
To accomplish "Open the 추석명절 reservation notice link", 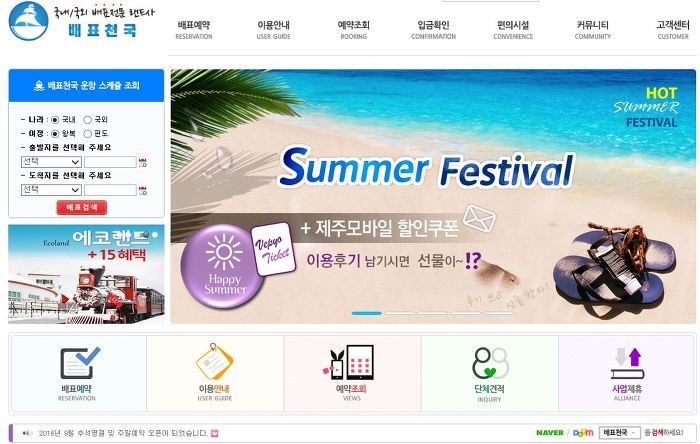I will coord(123,433).
